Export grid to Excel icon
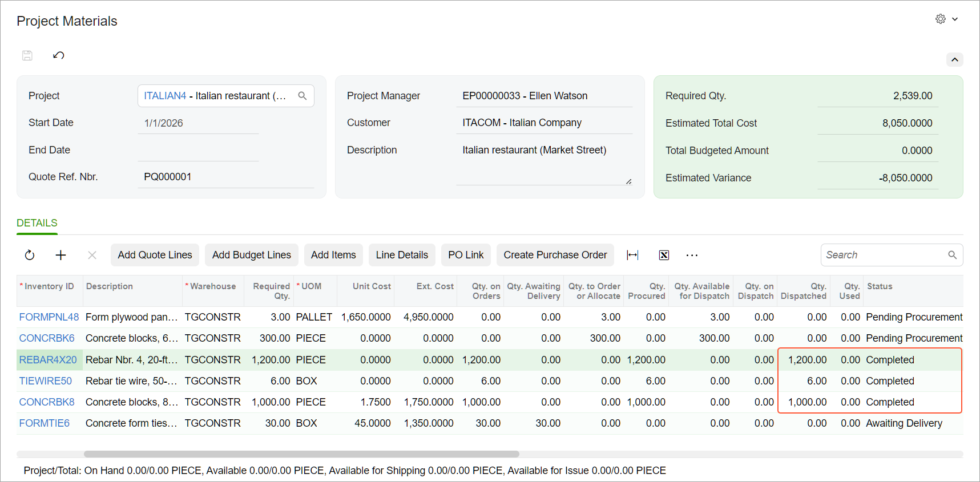Image resolution: width=980 pixels, height=482 pixels. click(x=664, y=255)
